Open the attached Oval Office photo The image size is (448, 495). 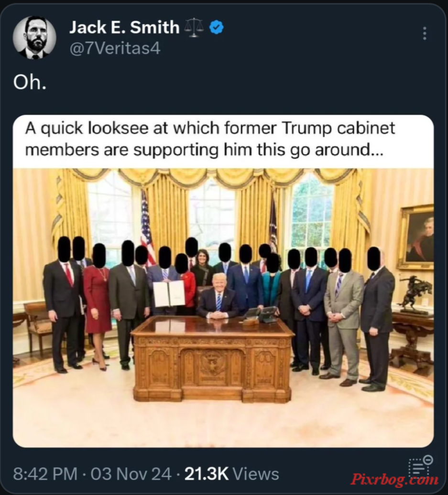[223, 308]
